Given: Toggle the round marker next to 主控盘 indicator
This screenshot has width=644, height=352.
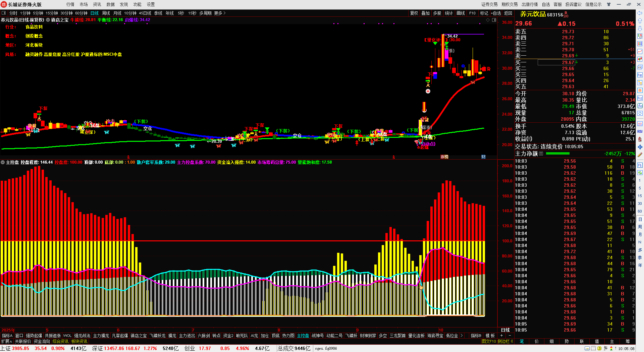Looking at the screenshot, I should coord(3,162).
